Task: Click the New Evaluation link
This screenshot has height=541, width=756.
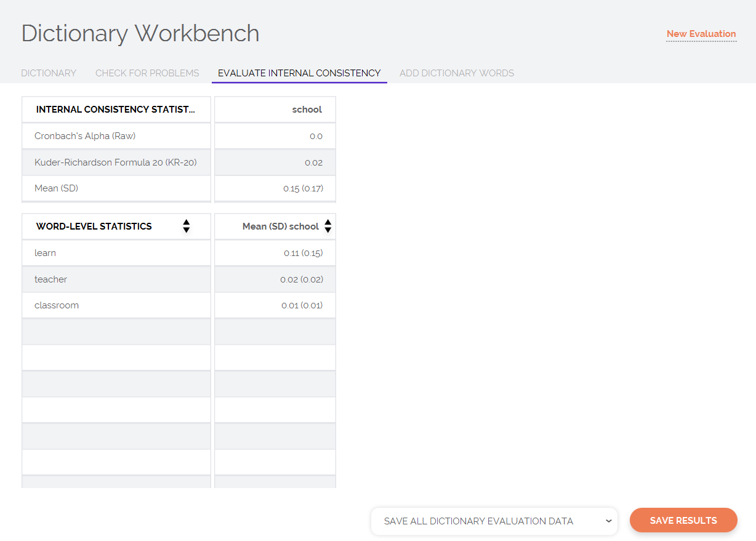Action: click(701, 34)
